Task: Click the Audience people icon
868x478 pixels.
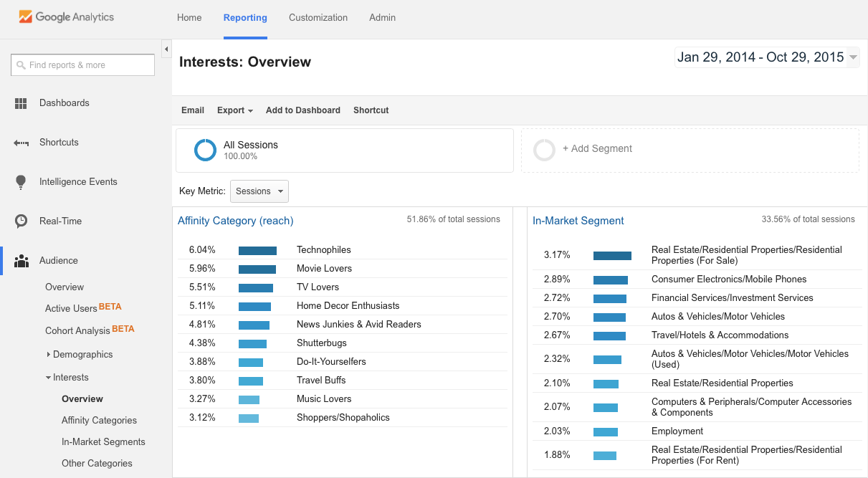Action: (x=21, y=261)
